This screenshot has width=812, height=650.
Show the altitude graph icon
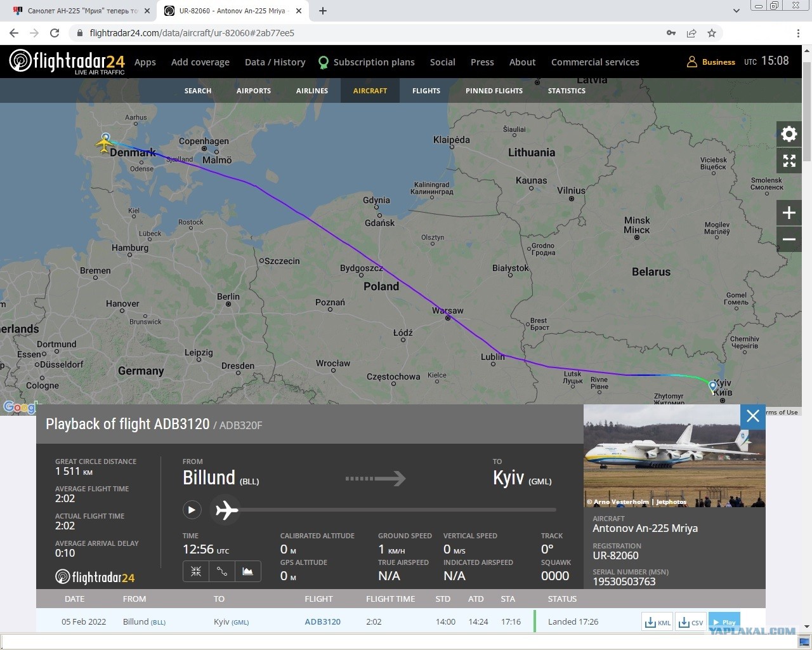248,571
